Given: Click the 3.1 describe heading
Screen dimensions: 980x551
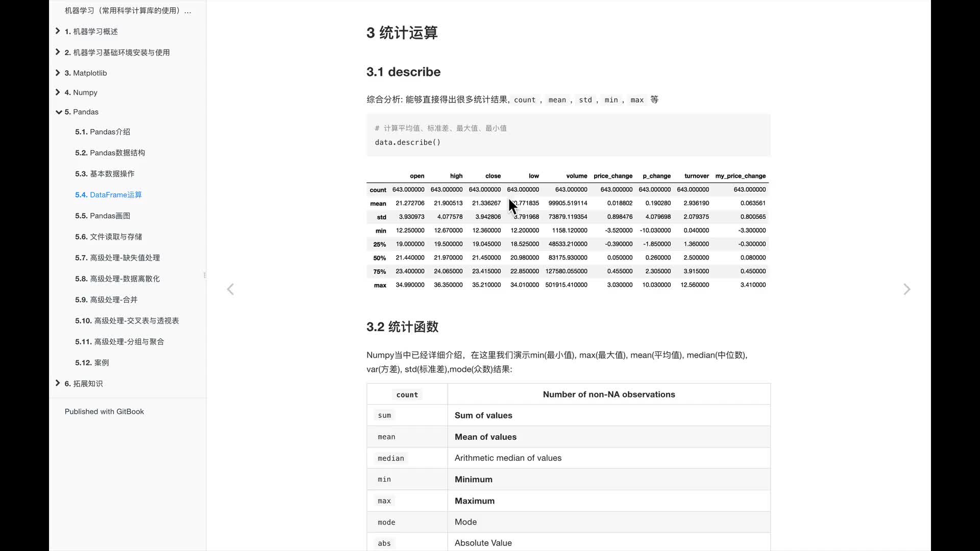Looking at the screenshot, I should click(403, 72).
